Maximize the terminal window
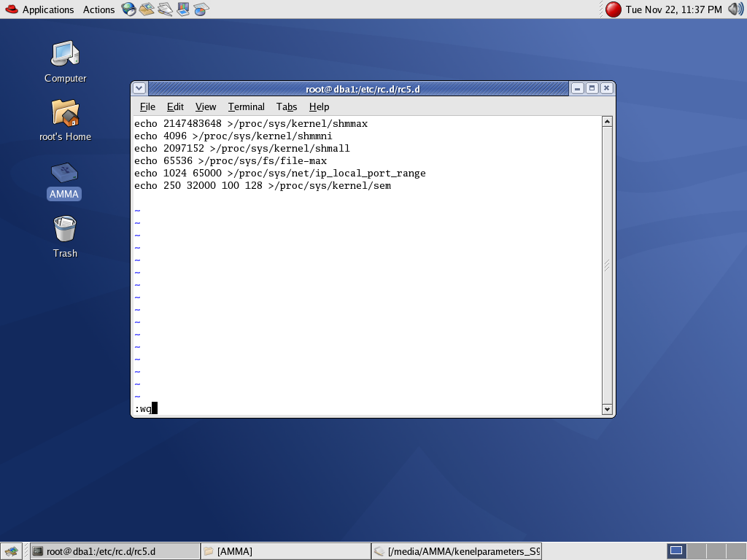Viewport: 747px width, 560px height. tap(592, 88)
